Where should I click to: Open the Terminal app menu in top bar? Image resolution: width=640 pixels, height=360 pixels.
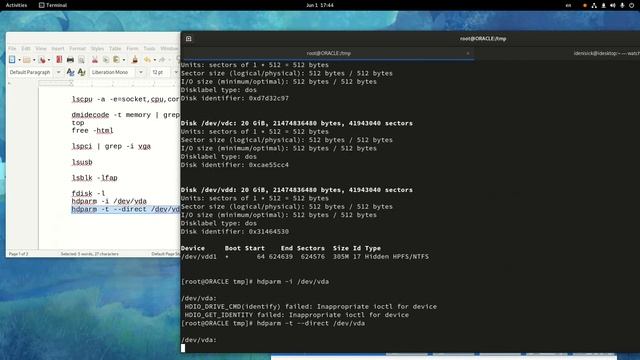coord(53,5)
